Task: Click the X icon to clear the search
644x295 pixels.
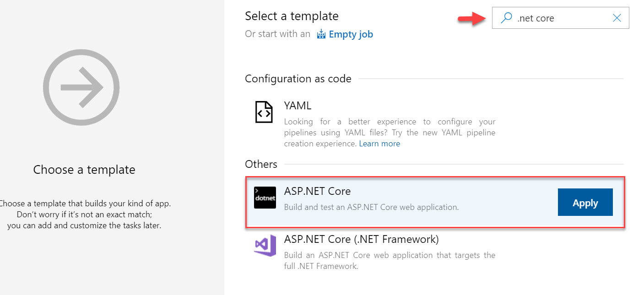Action: click(617, 18)
